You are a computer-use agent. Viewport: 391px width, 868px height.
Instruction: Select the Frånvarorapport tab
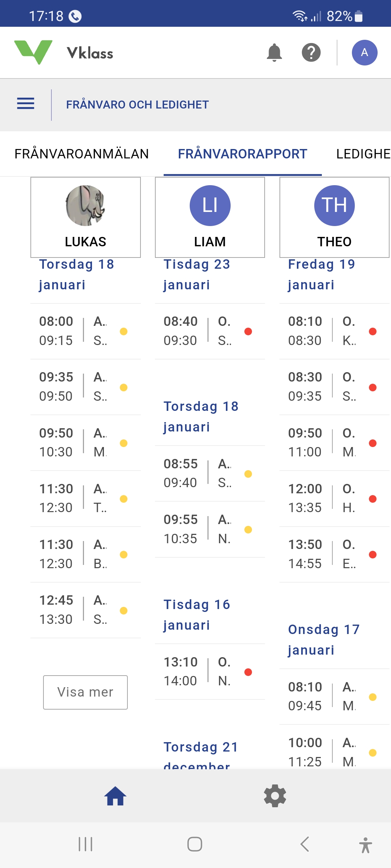tap(242, 154)
